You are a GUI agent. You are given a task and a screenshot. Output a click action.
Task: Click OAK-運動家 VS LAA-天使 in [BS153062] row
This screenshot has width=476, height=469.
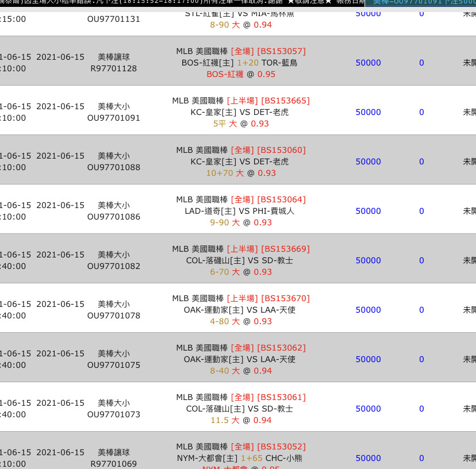pos(240,360)
